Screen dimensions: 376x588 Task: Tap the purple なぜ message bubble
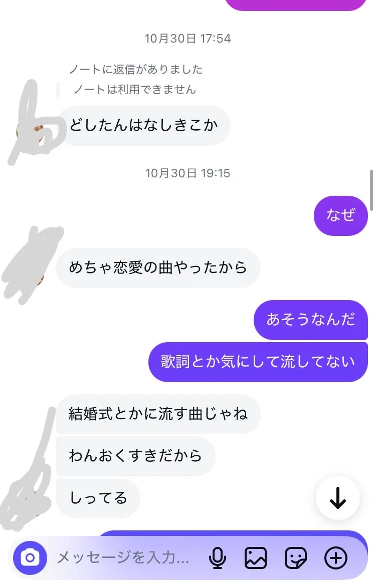coord(341,216)
